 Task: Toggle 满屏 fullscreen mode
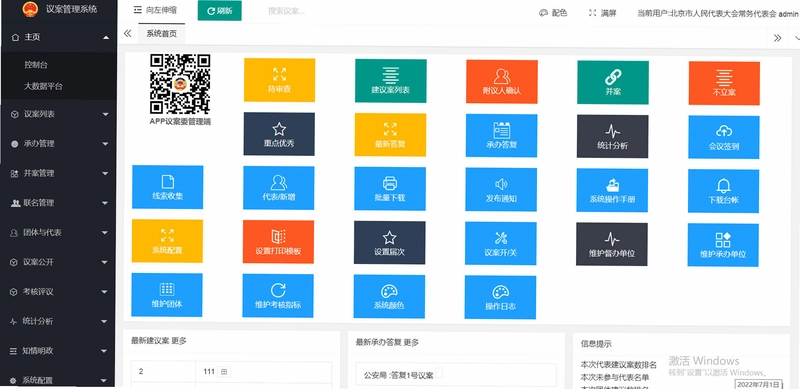point(603,13)
